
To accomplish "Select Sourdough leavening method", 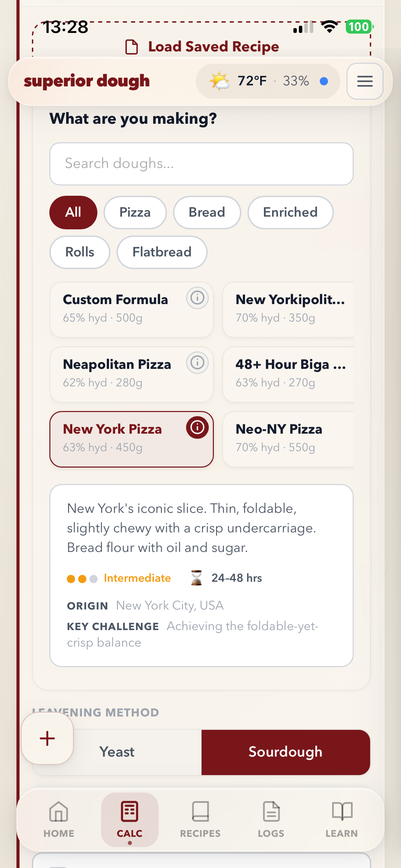I will 285,752.
